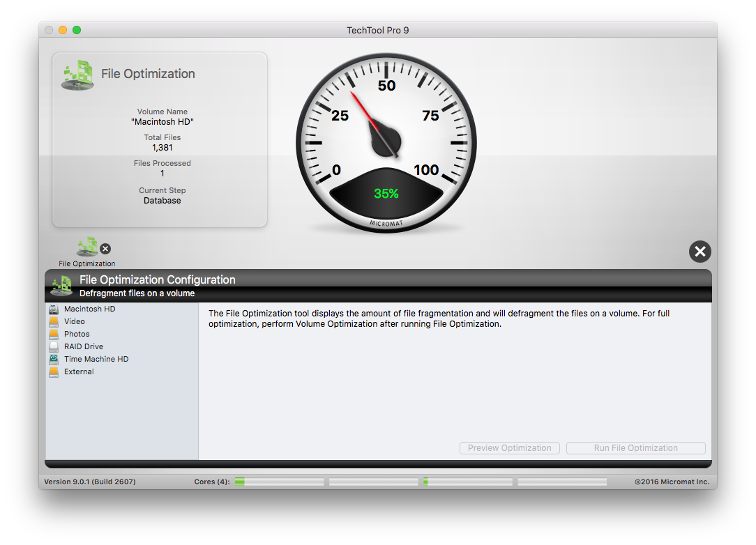Click the TechTool Pro 9 window title
Screen dimensions: 756x545
point(378,31)
